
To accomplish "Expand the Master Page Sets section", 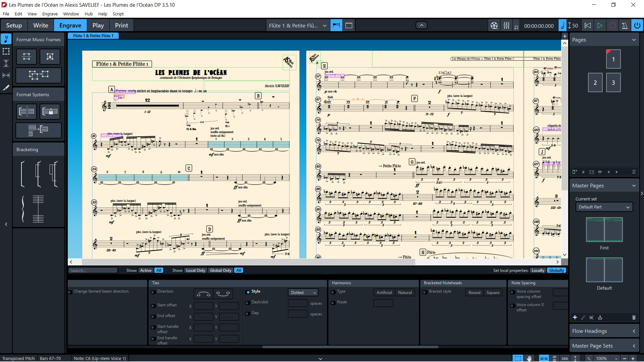I will pos(634,346).
